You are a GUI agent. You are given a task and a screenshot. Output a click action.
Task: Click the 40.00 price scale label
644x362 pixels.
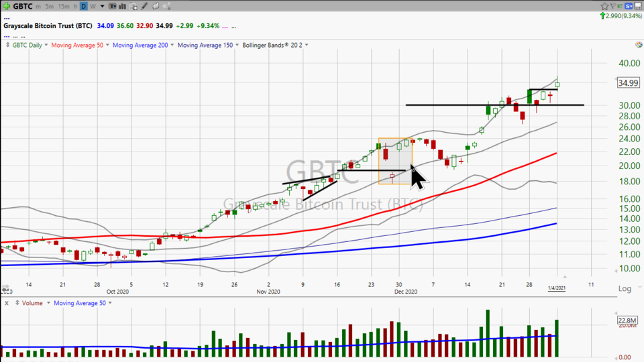pyautogui.click(x=629, y=63)
